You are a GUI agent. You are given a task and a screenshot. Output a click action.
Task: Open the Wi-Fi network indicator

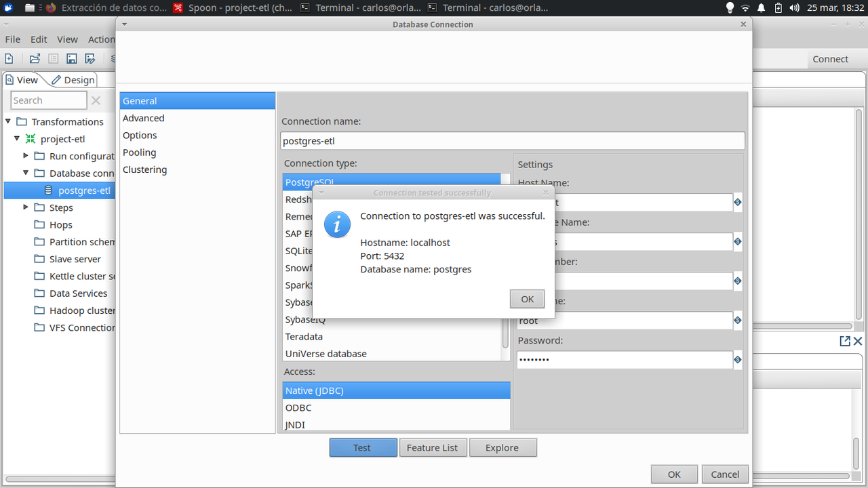coord(746,8)
